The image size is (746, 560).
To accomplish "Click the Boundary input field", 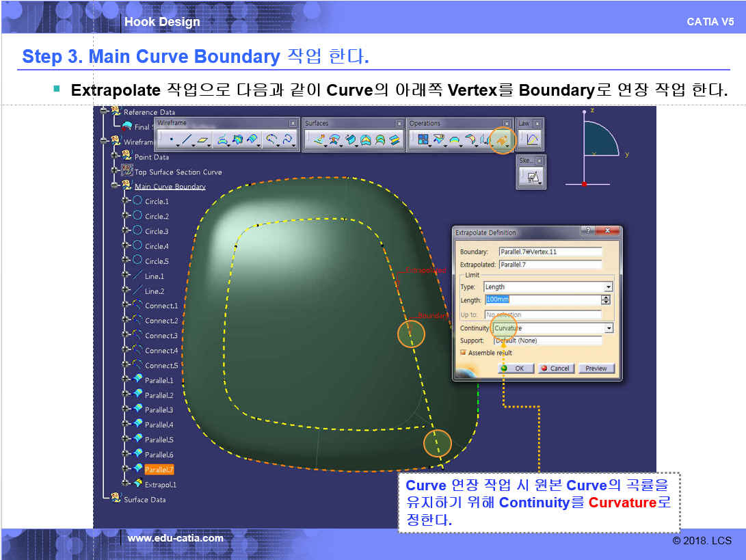I will click(x=550, y=252).
